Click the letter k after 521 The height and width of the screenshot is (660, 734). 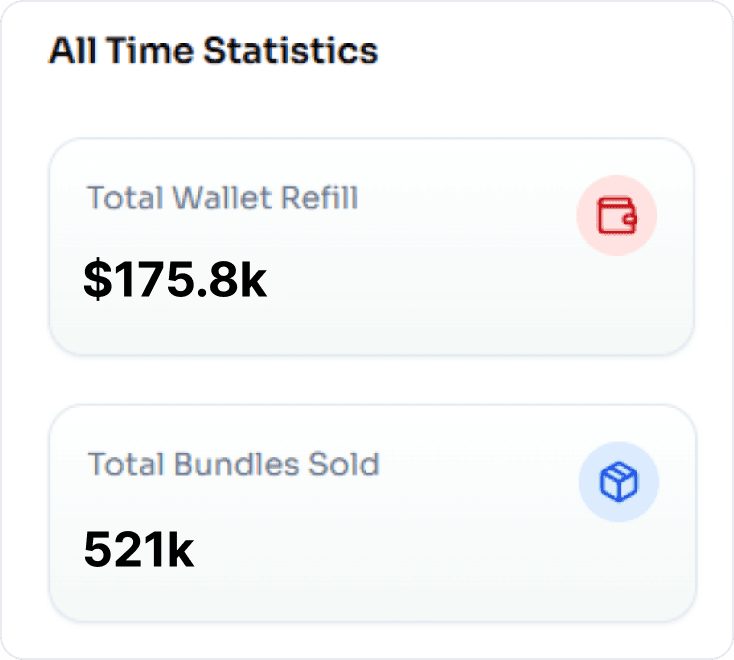179,549
